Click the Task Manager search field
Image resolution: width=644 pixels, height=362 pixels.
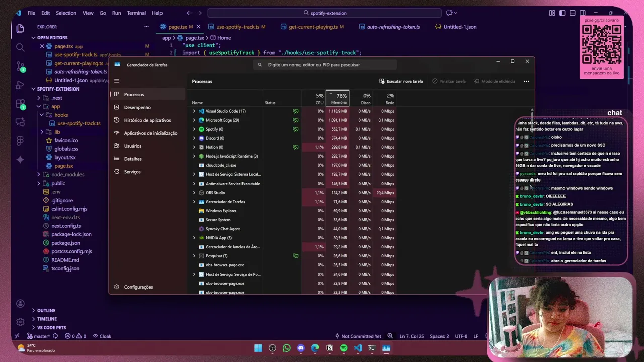[325, 64]
